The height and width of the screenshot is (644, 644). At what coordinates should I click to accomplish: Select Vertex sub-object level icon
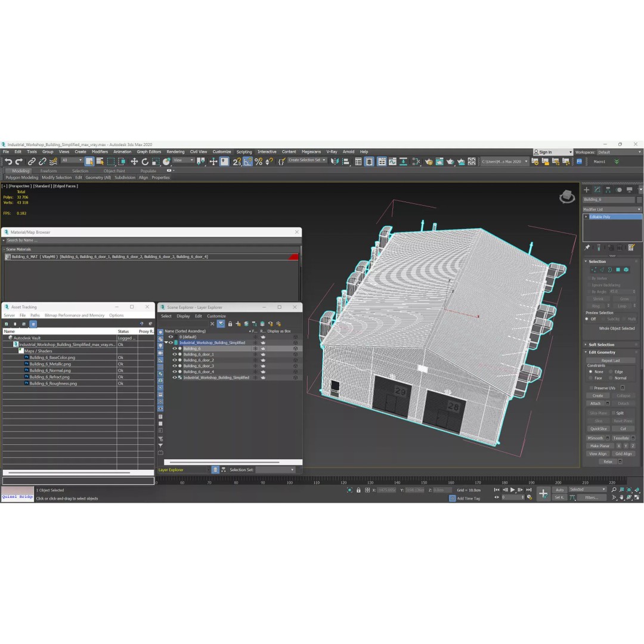point(593,270)
